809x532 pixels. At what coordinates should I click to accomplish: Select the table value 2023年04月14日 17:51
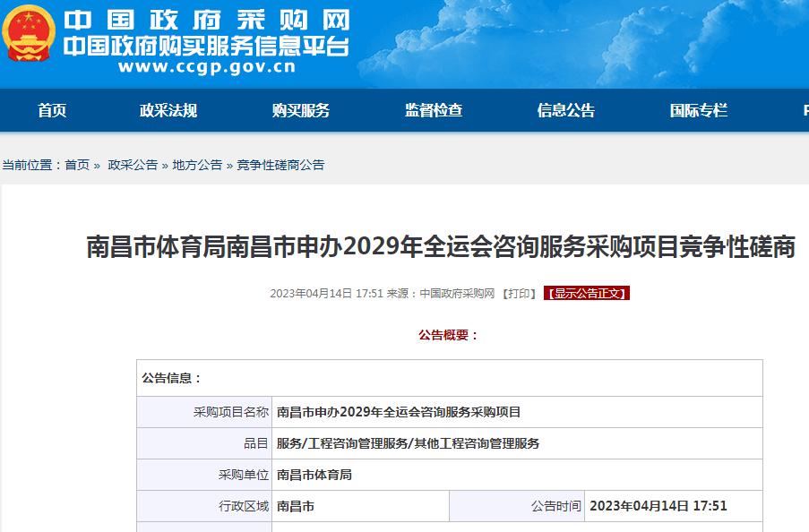click(x=658, y=506)
